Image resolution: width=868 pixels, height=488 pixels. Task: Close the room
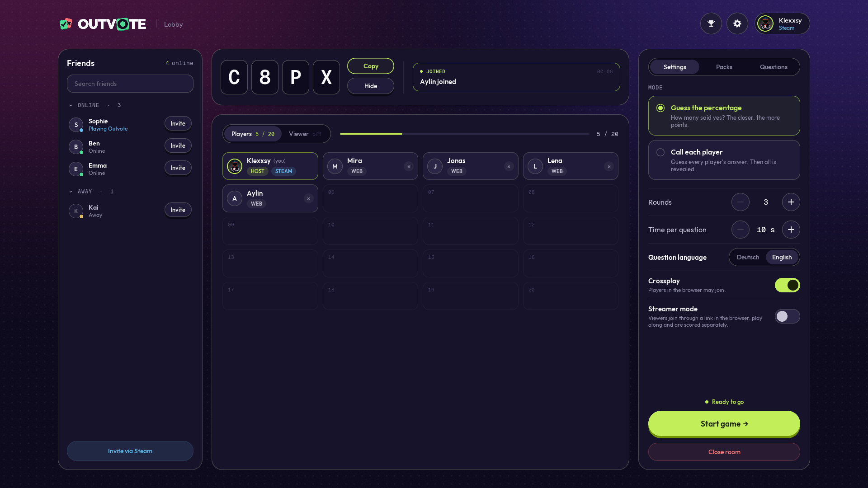[724, 452]
